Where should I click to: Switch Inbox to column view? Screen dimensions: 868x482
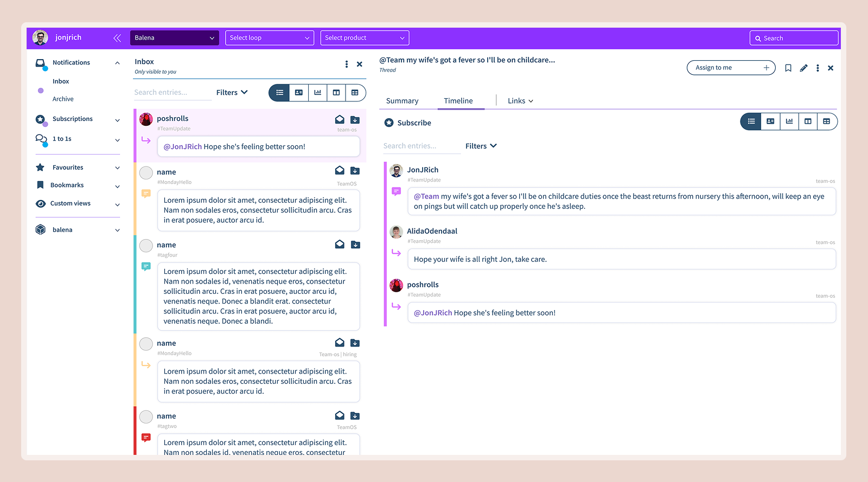coord(336,93)
